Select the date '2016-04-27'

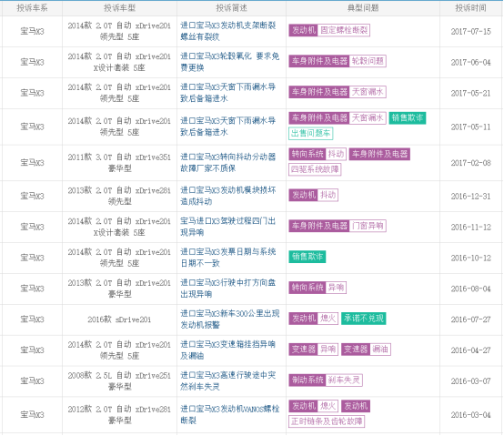click(471, 350)
